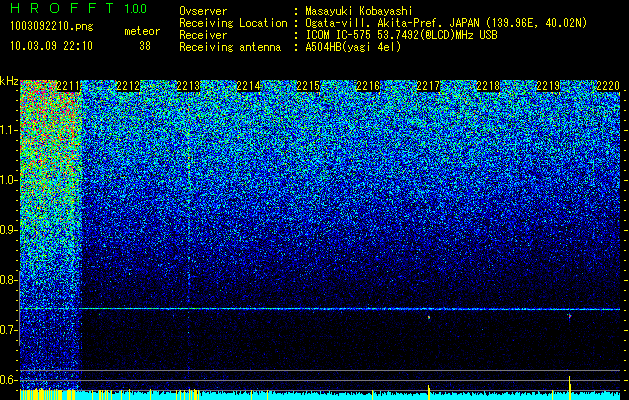
Task: Inspect the meteor echo dot near 2219
Action: click(569, 316)
